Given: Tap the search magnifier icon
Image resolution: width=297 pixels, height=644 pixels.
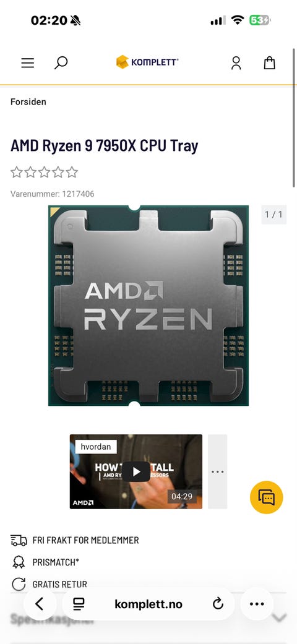Looking at the screenshot, I should (61, 63).
